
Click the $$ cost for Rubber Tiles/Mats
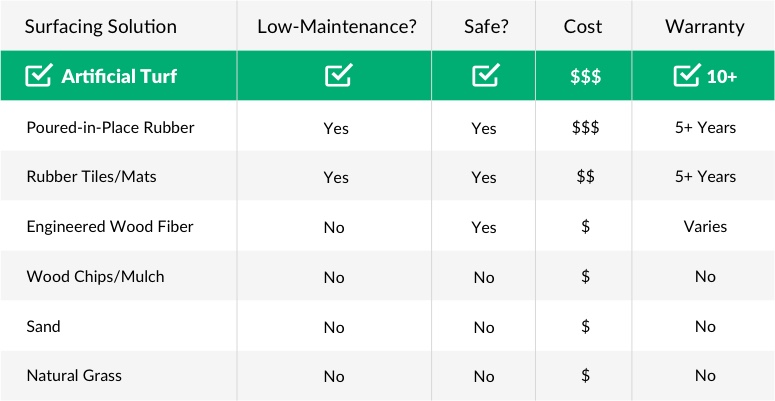586,177
